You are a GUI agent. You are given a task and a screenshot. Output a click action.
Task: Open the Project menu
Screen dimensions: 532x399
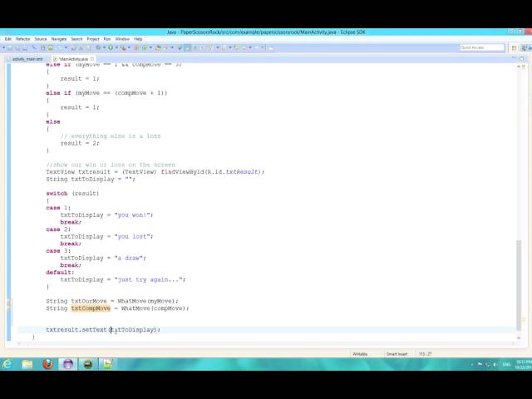pos(93,39)
